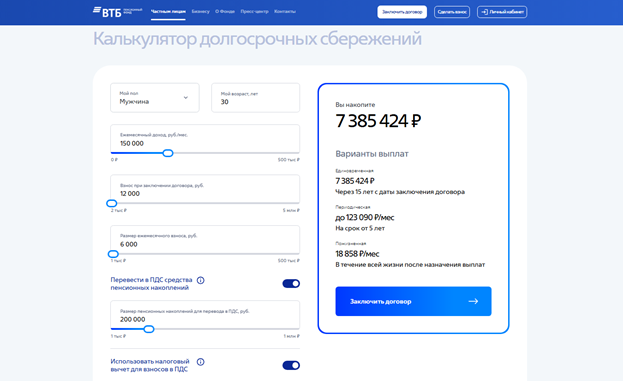Click login icon in Личный кабинет button
This screenshot has height=381, width=623.
click(484, 12)
